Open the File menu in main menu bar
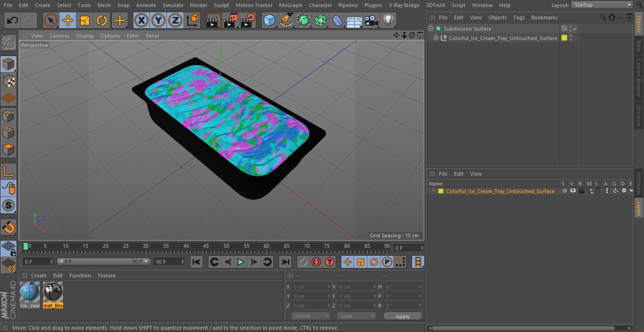The image size is (644, 332). [8, 5]
